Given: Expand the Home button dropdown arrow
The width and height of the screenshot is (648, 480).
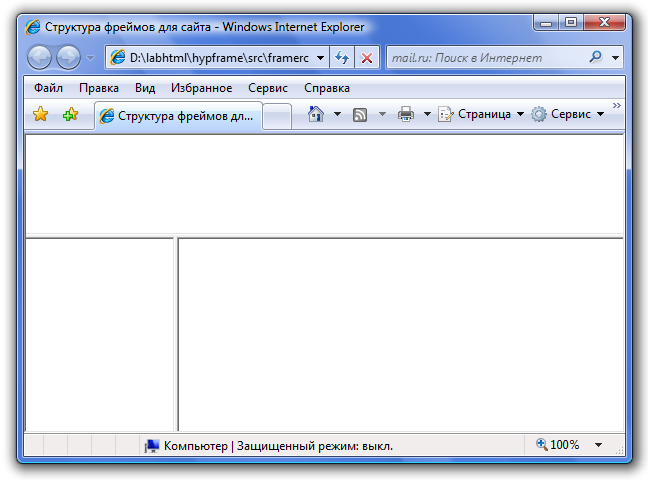Looking at the screenshot, I should point(337,114).
